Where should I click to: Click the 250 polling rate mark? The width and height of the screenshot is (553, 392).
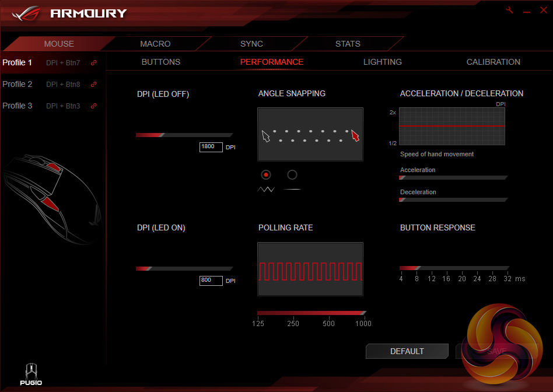[x=293, y=324]
